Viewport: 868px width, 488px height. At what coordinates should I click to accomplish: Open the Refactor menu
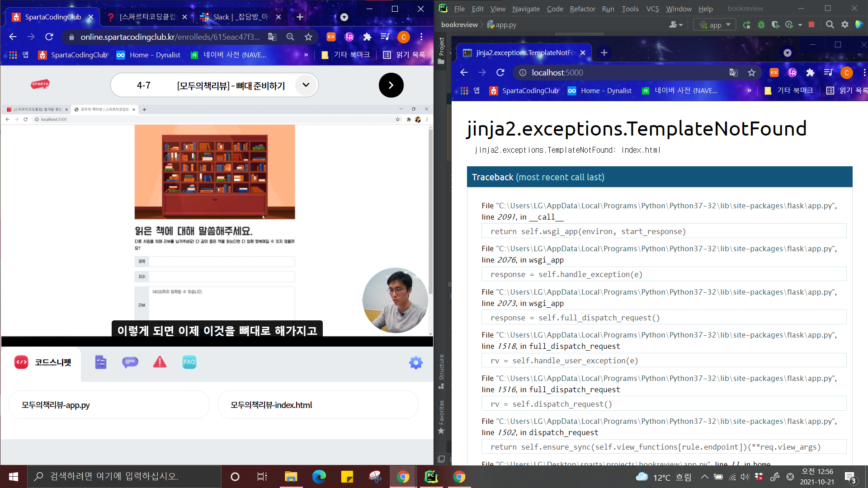point(582,9)
